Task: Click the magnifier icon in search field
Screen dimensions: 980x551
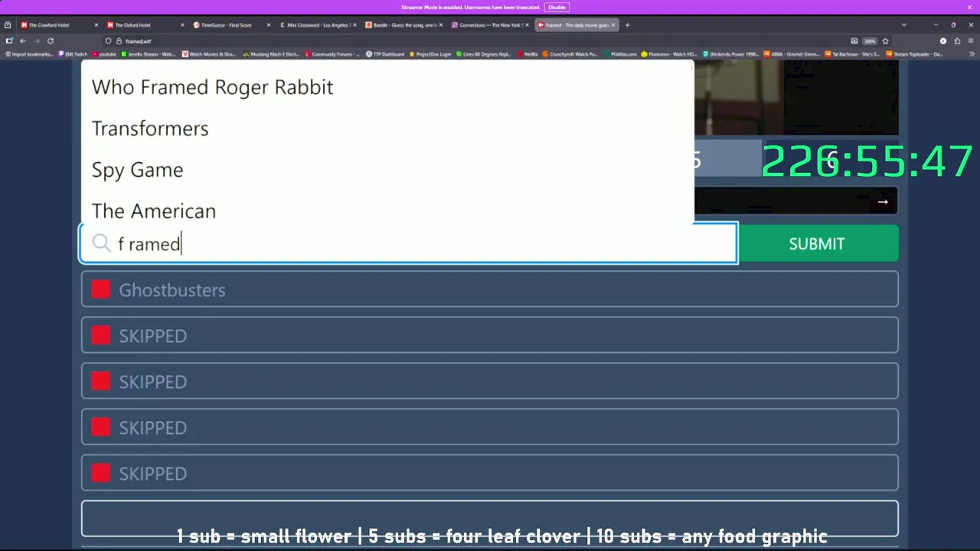Action: click(102, 243)
